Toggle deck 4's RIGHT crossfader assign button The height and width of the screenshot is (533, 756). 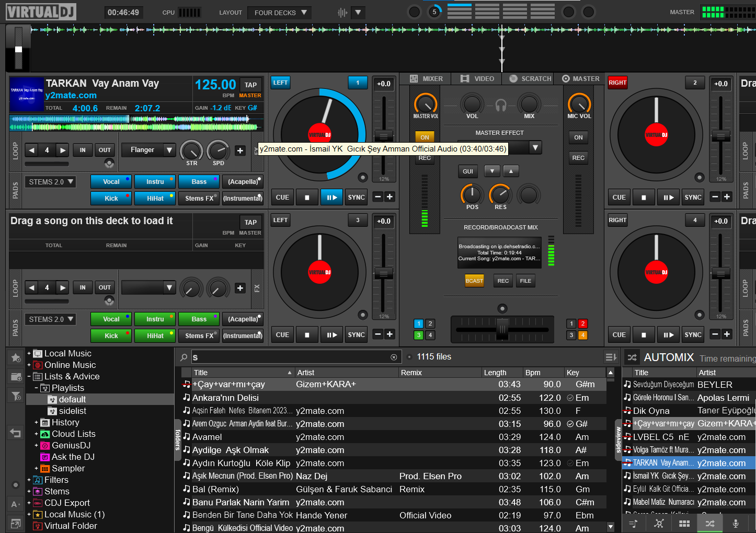(617, 220)
